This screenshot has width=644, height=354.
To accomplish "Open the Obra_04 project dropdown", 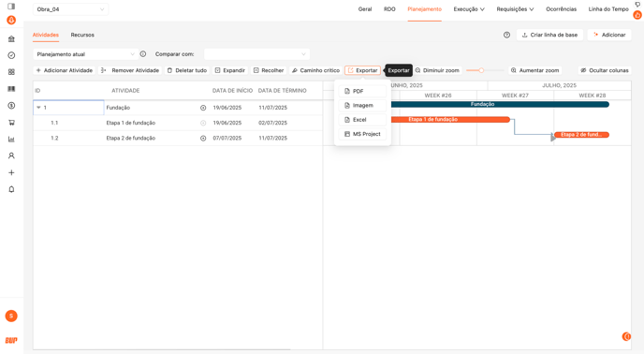I will pos(70,9).
